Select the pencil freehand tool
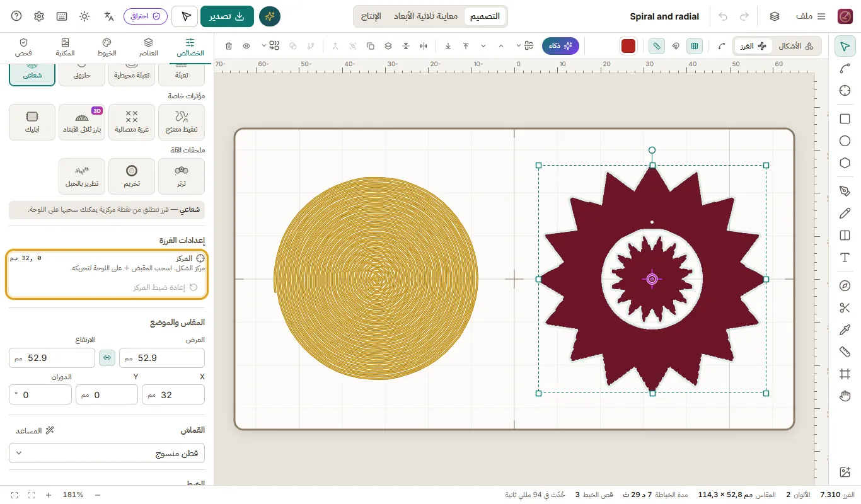Screen dimensions: 861x504 pyautogui.click(x=845, y=214)
